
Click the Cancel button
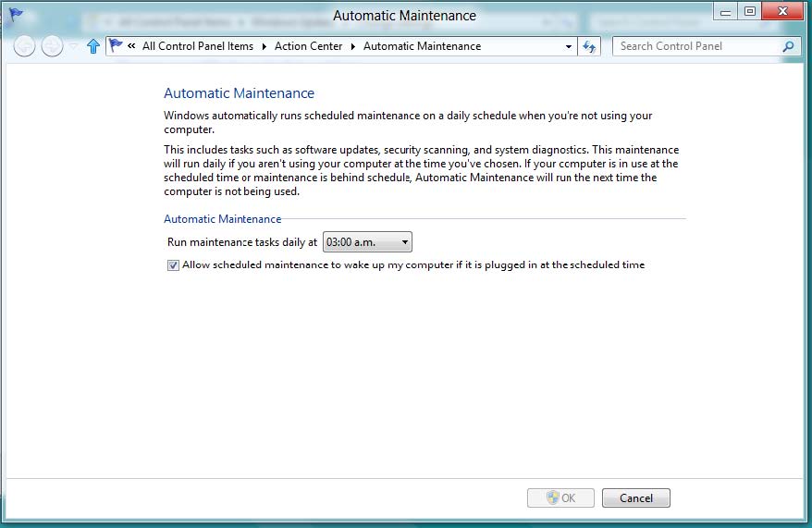pyautogui.click(x=635, y=498)
